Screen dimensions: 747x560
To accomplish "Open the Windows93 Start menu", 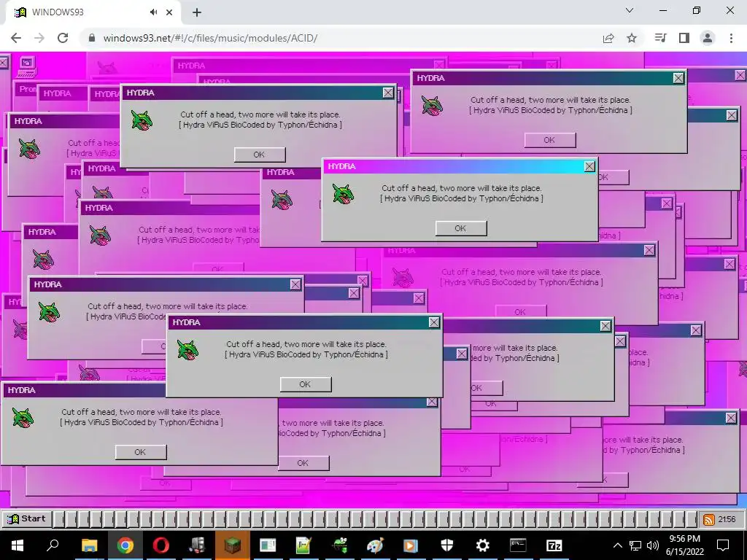I will (27, 518).
